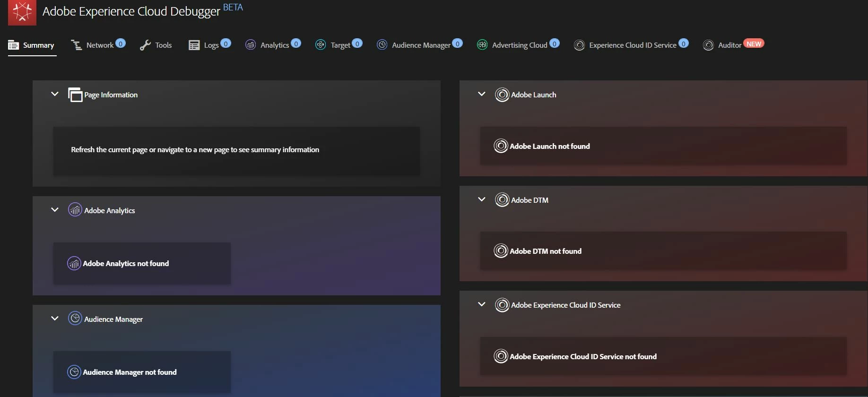Click the 'Adobe DTM not found' text

click(546, 251)
